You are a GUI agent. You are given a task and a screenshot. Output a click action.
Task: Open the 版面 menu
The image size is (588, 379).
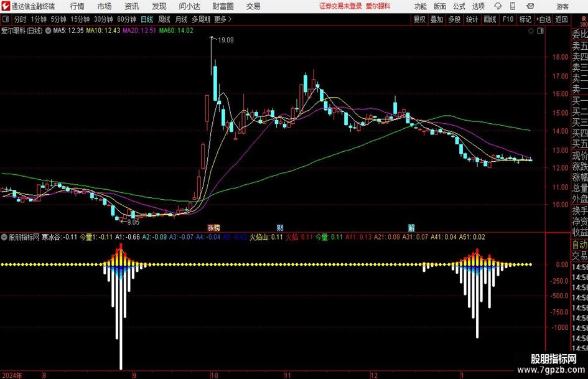point(439,6)
